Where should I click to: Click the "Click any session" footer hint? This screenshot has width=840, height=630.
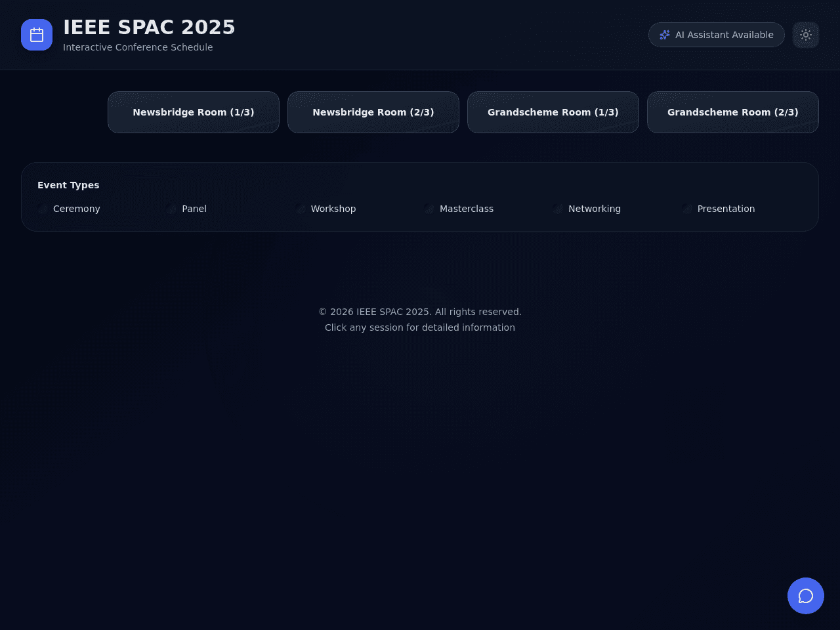coord(420,327)
